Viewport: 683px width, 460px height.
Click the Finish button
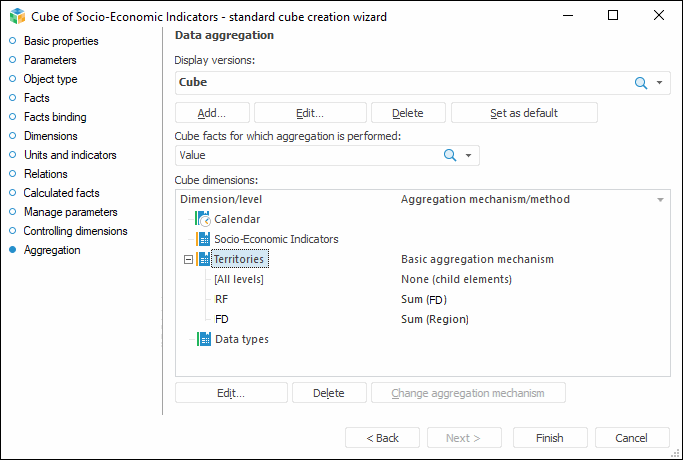click(x=549, y=438)
